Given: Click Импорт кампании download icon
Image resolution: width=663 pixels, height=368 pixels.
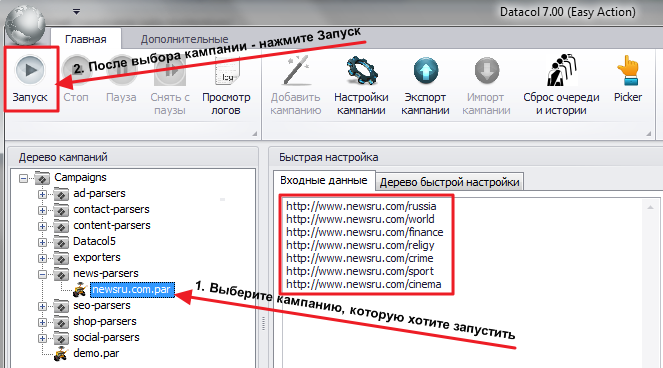Looking at the screenshot, I should click(x=487, y=71).
